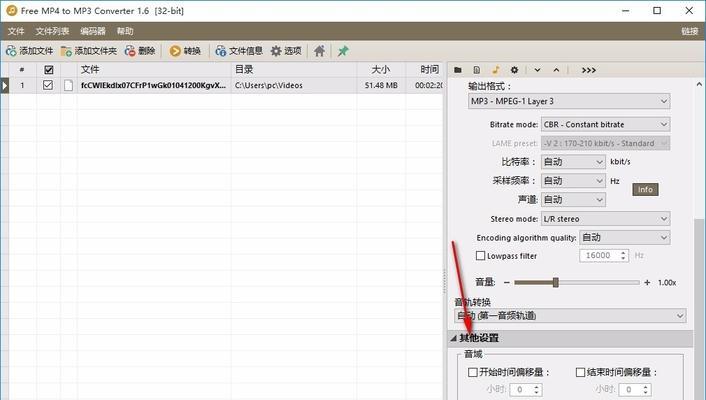Image resolution: width=706 pixels, height=400 pixels.
Task: Click the 链接 menu item
Action: (689, 31)
